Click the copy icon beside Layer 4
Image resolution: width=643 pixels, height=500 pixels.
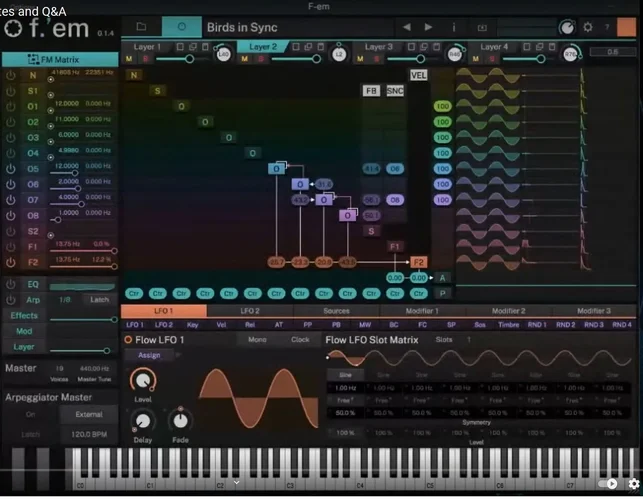pos(540,47)
